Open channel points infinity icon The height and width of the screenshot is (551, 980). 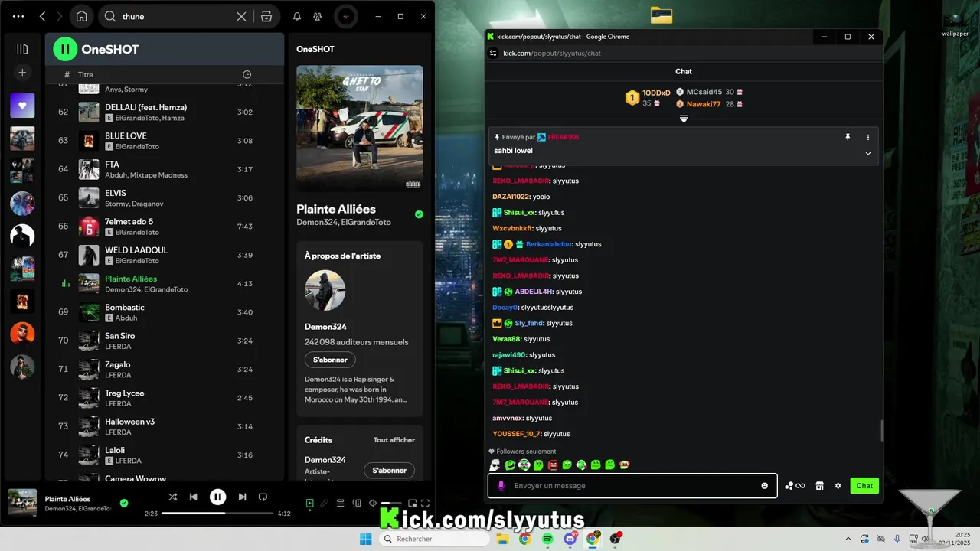pos(795,486)
